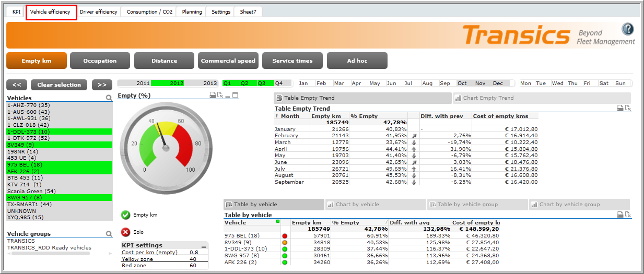
Task: Open the help question mark icon
Action: tap(627, 29)
